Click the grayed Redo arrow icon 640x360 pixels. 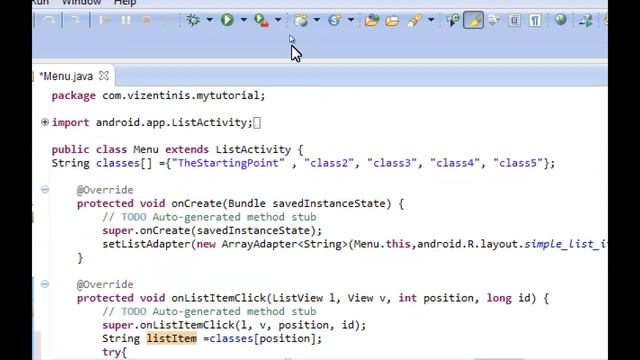[49, 20]
